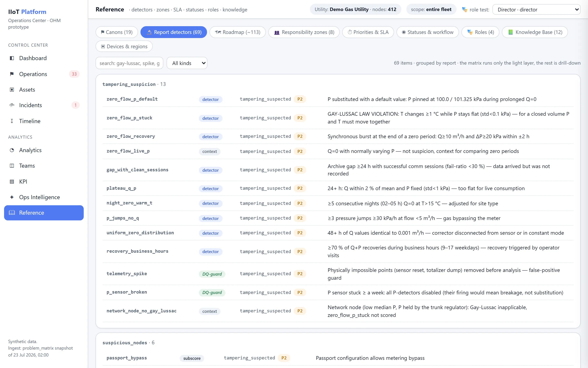Click the DQ-guard badge for p_sensor_broken

[212, 293]
